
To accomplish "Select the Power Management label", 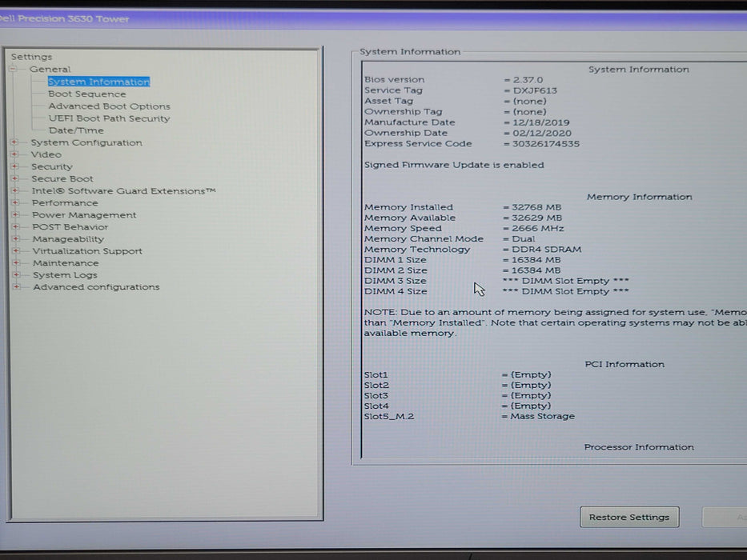I will coord(84,214).
